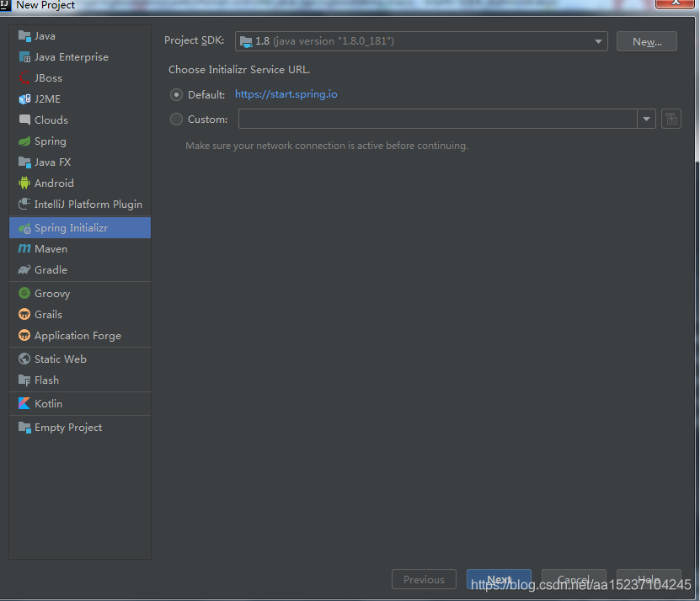Select the Default URL radio button
The image size is (700, 601).
pos(176,94)
